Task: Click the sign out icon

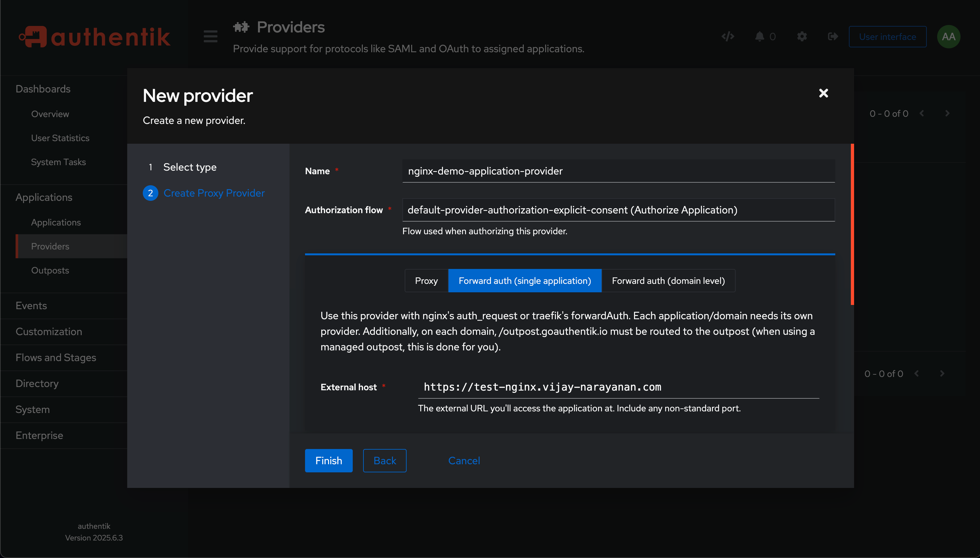Action: click(x=832, y=36)
